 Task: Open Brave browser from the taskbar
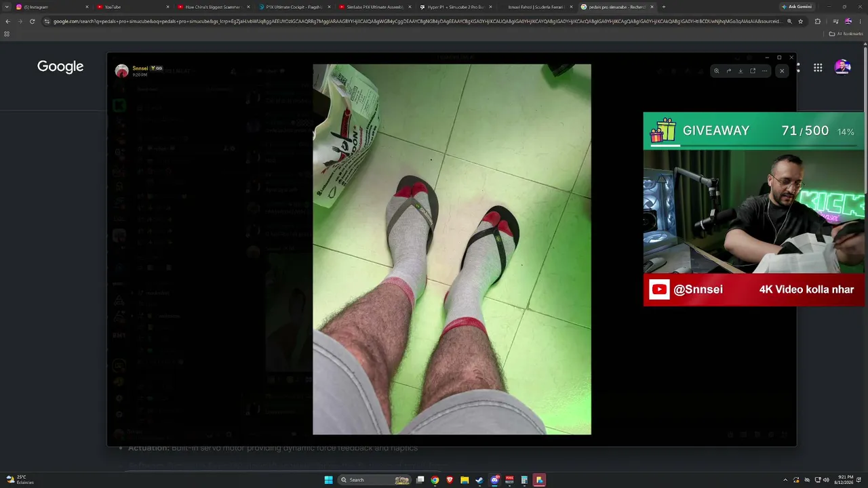tap(450, 480)
